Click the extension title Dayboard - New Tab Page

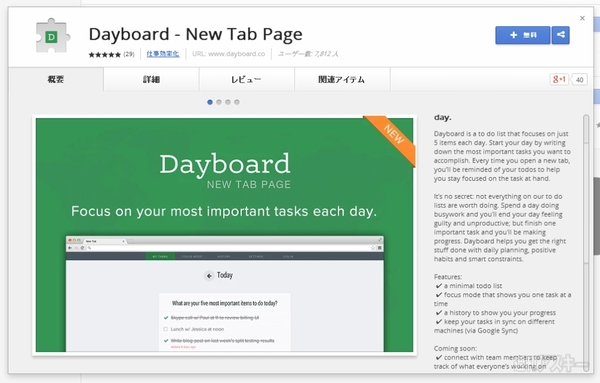[x=196, y=34]
